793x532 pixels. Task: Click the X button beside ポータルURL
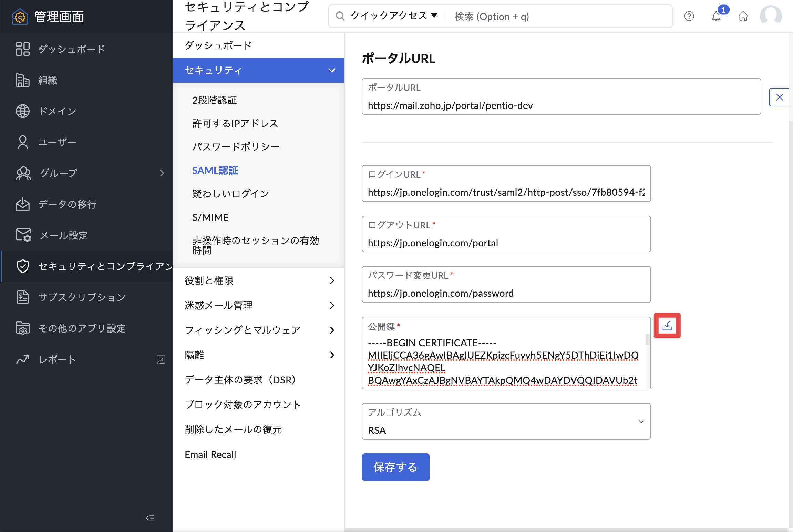point(780,97)
